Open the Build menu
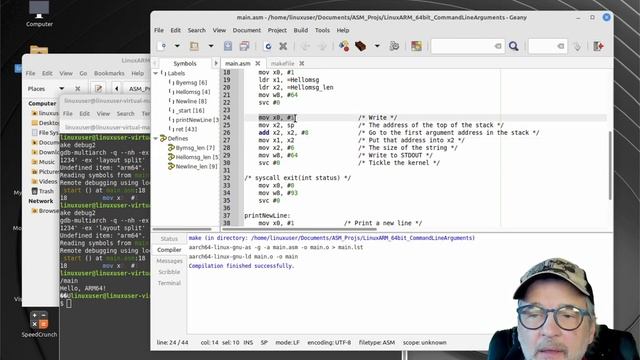Screen dimensions: 640x360 point(301,30)
